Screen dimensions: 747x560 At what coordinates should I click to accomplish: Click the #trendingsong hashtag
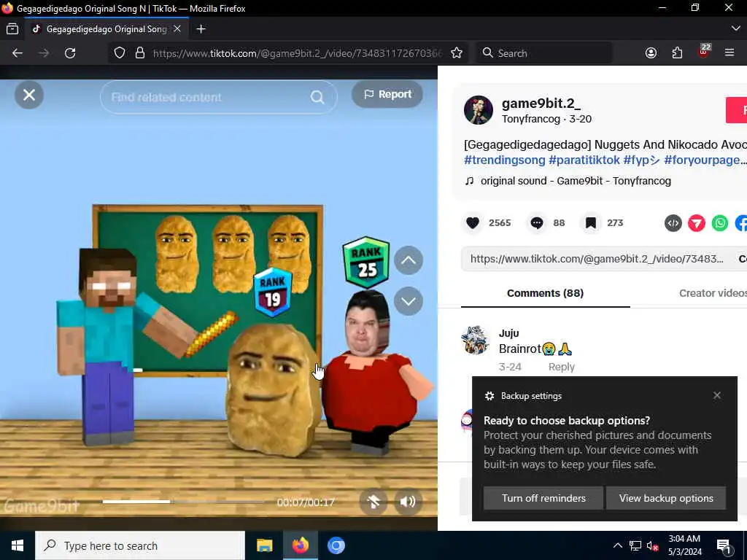[505, 160]
